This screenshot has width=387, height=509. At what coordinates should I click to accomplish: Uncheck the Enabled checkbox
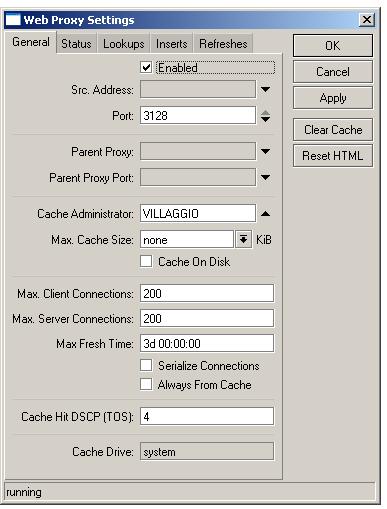point(146,67)
